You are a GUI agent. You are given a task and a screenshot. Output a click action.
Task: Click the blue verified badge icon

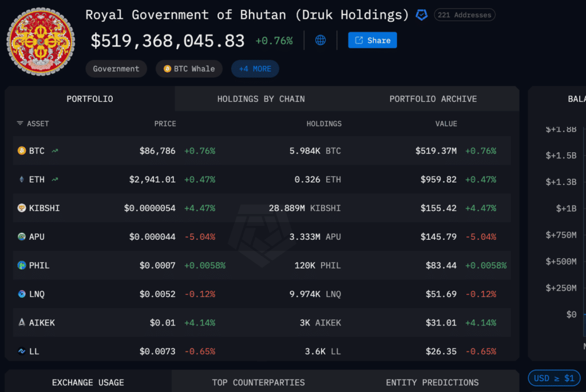tap(421, 15)
